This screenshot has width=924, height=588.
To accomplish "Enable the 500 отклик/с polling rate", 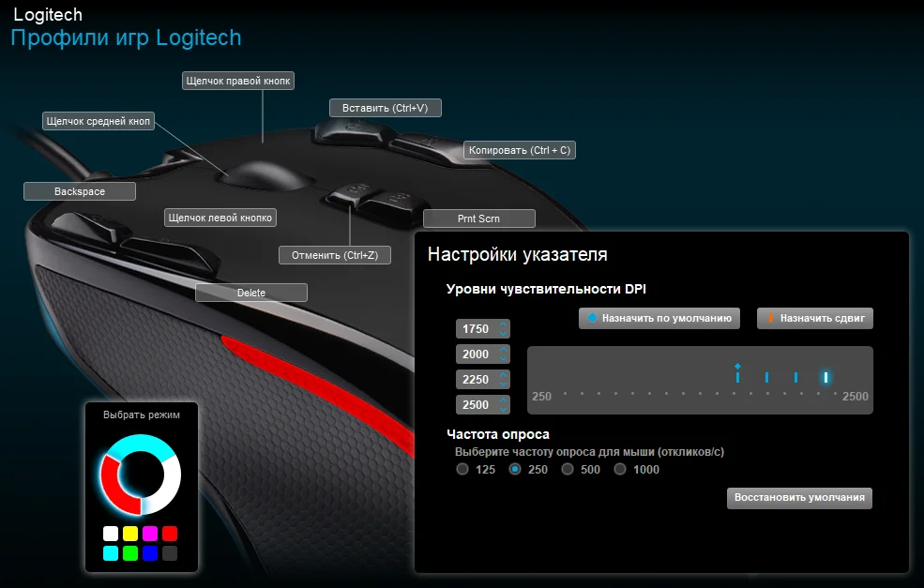I will tap(567, 469).
